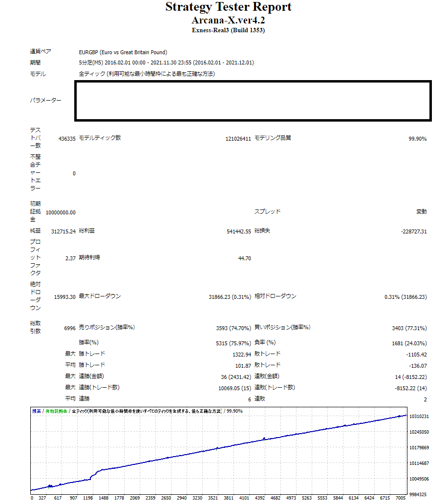Viewport: 448px width, 503px height.
Task: Click profit factor value "2.37"
Action: [x=70, y=258]
